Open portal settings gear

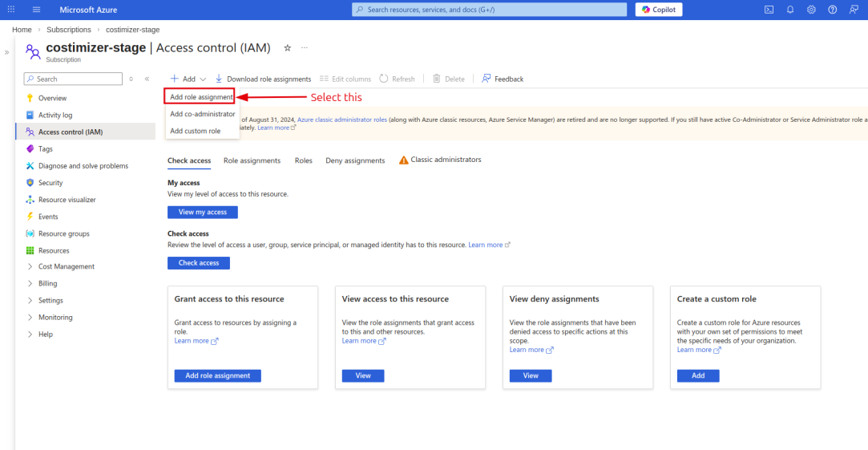tap(812, 10)
